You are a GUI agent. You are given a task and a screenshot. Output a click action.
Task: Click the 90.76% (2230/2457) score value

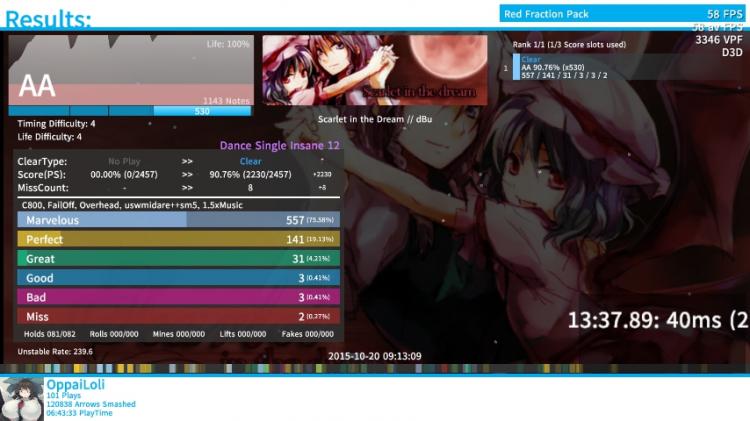tap(250, 175)
